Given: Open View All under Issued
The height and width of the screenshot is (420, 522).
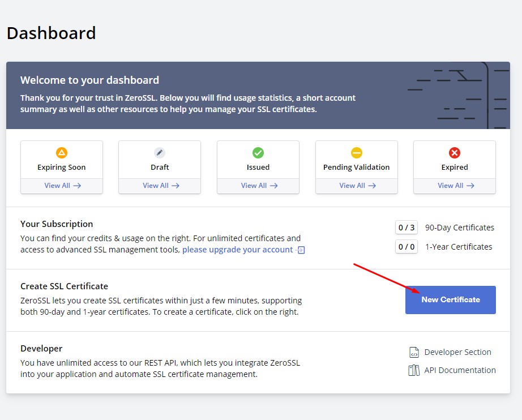Looking at the screenshot, I should click(x=259, y=186).
